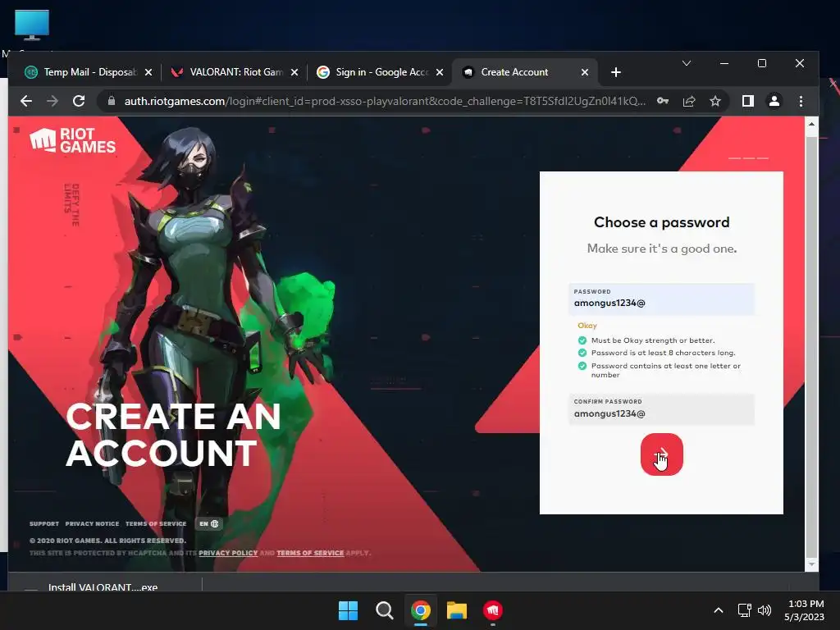Toggle the browser side panel
Image resolution: width=840 pixels, height=630 pixels.
pyautogui.click(x=748, y=101)
